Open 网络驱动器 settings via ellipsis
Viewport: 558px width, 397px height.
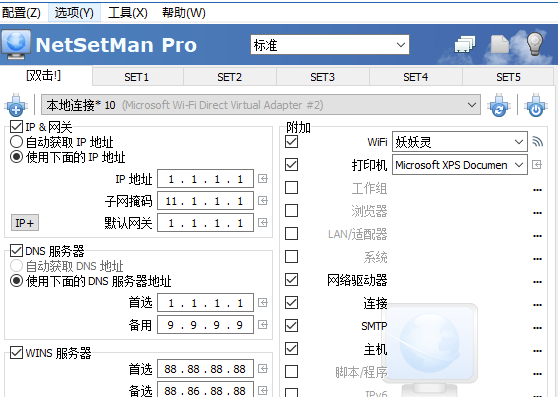[537, 282]
